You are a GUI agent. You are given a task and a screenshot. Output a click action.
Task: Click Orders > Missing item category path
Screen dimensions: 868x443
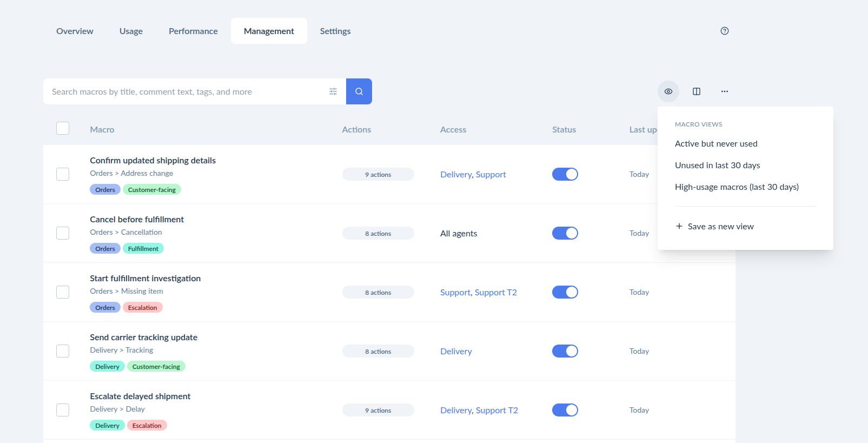point(127,291)
